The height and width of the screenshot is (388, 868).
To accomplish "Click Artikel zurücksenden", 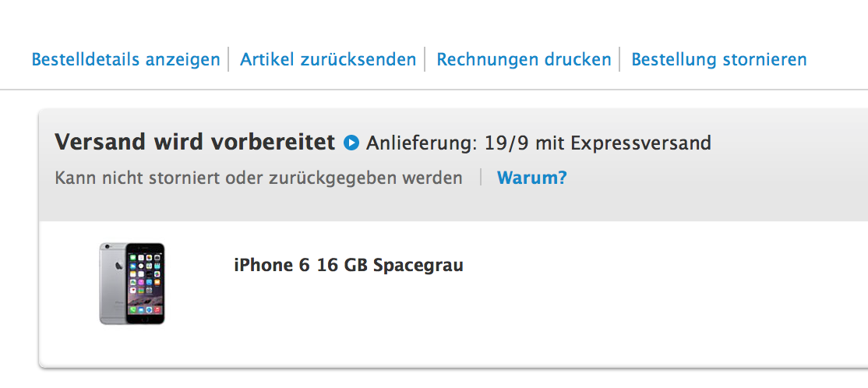I will click(328, 59).
